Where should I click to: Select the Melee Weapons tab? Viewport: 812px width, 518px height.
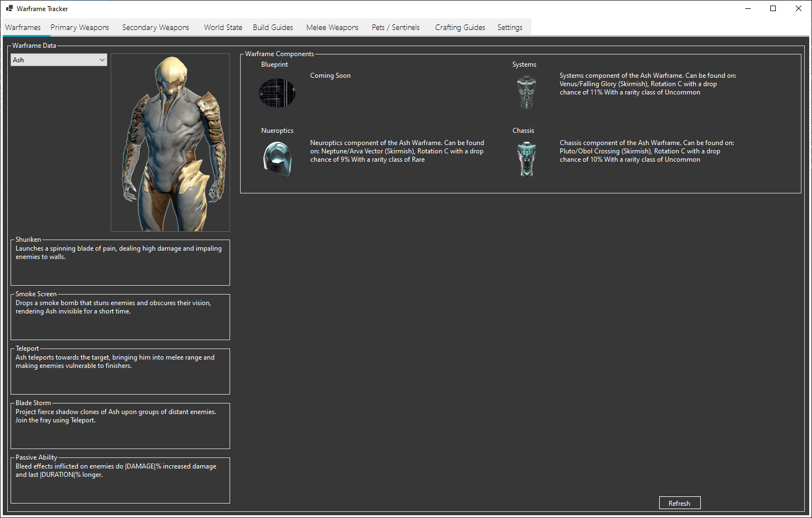point(332,27)
